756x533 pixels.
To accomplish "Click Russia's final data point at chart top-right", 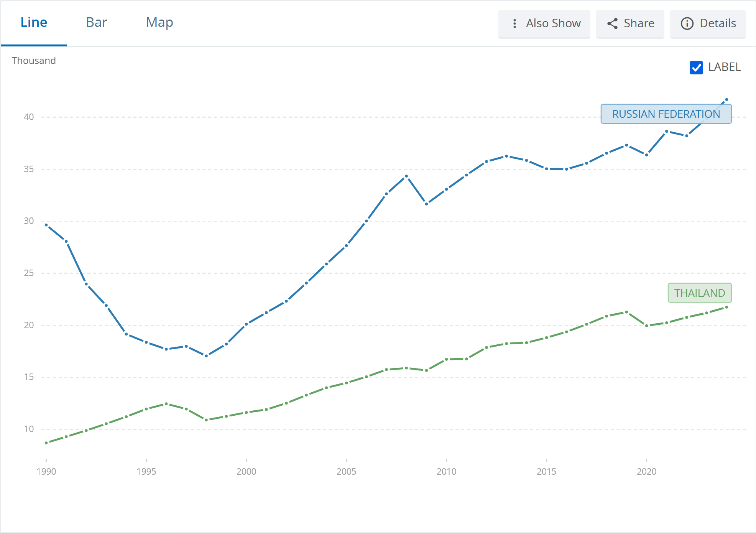I will point(726,100).
